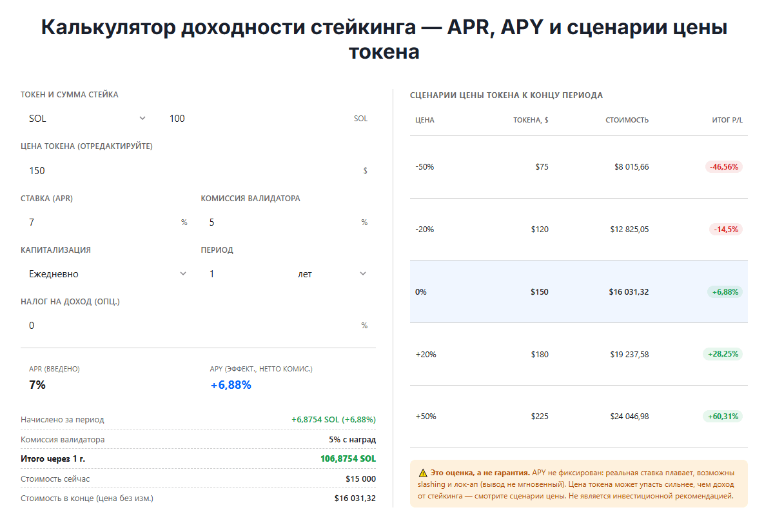784x532 pixels.
Task: Click the warning triangle icon in disclaimer
Action: click(x=423, y=472)
